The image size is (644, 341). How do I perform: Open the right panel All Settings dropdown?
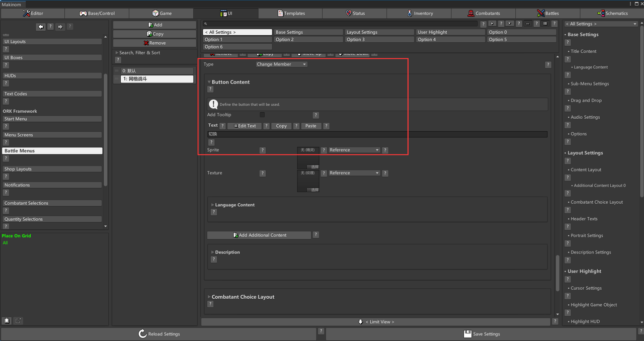[601, 24]
